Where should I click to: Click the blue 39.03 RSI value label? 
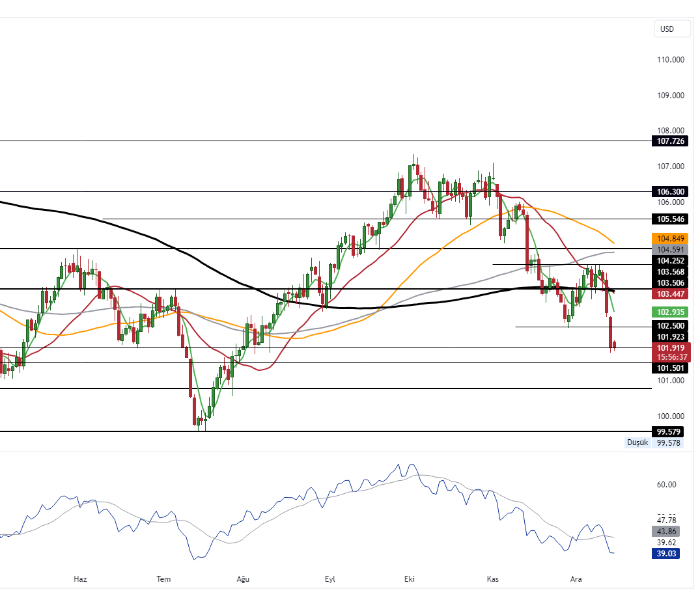point(667,554)
